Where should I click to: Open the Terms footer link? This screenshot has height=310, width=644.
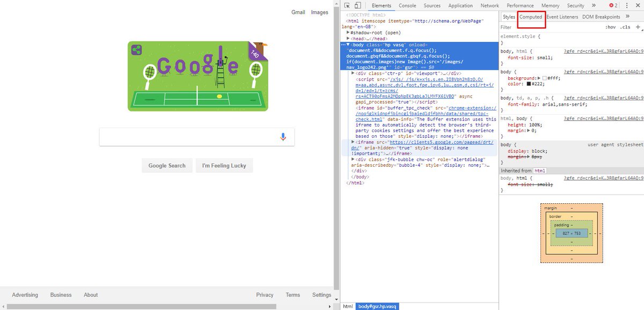293,295
